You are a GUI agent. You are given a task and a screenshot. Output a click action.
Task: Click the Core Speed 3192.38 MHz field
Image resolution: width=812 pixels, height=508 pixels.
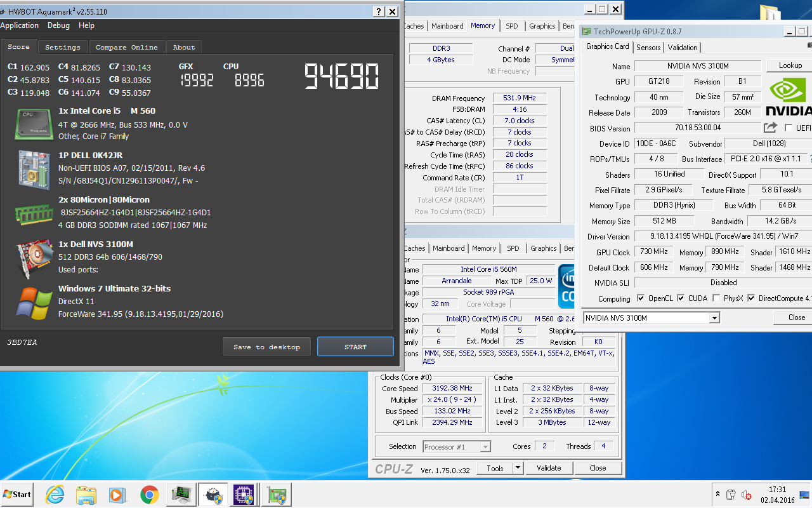(x=454, y=388)
